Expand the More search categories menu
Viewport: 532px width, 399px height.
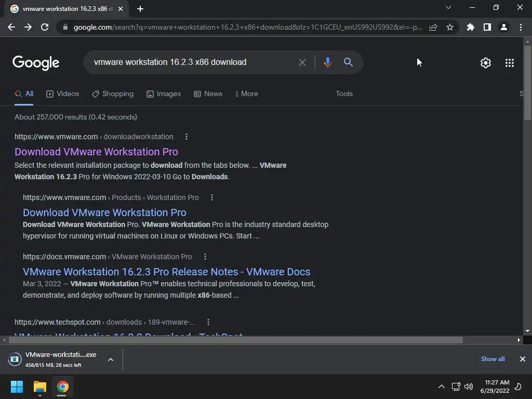(x=247, y=94)
